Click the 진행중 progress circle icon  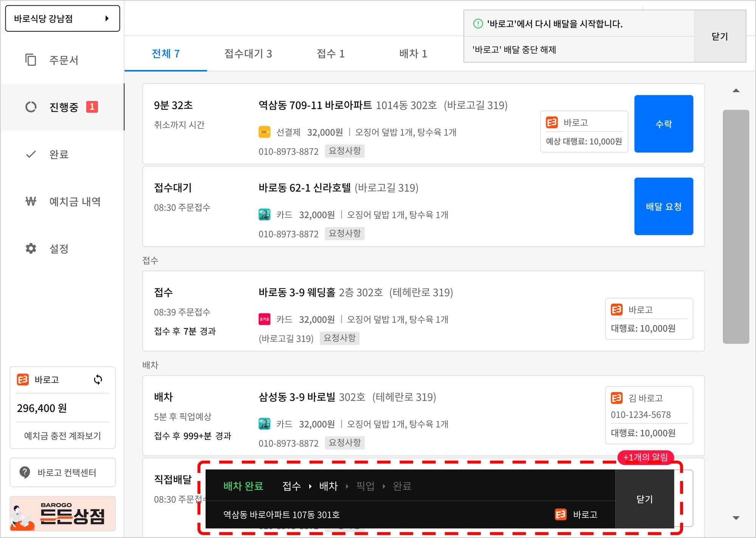coord(31,107)
